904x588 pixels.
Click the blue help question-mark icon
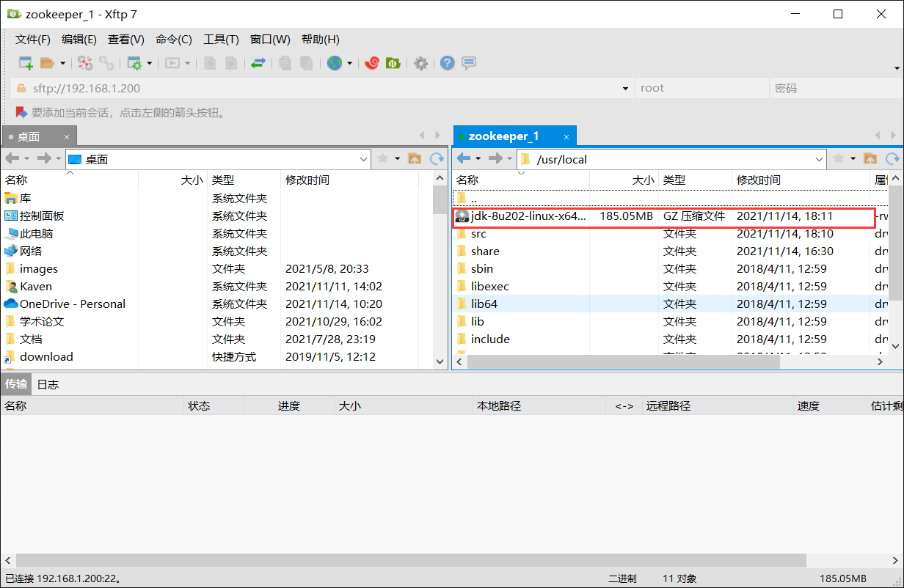pos(447,63)
